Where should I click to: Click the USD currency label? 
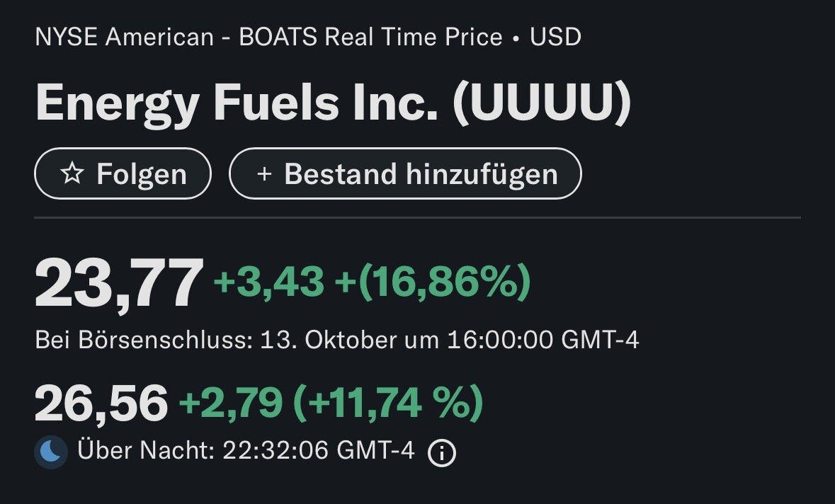tap(556, 37)
